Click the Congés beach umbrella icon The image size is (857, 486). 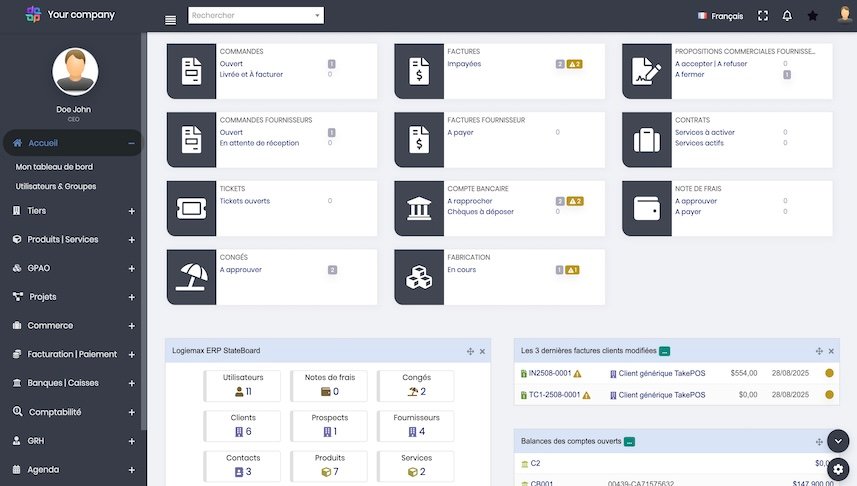pos(191,277)
